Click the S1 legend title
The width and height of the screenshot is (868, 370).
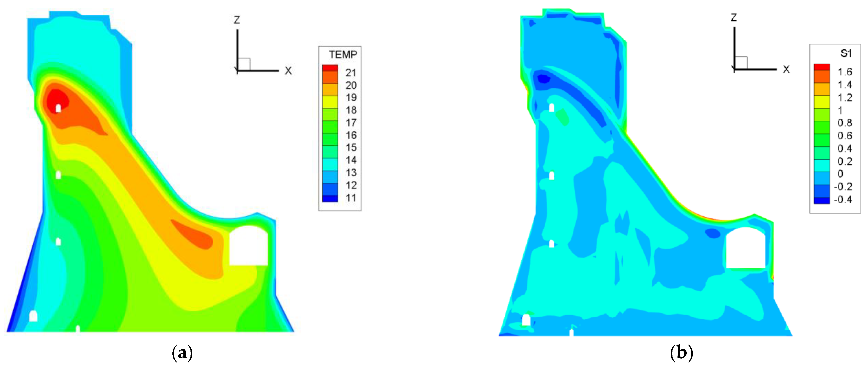[x=846, y=53]
